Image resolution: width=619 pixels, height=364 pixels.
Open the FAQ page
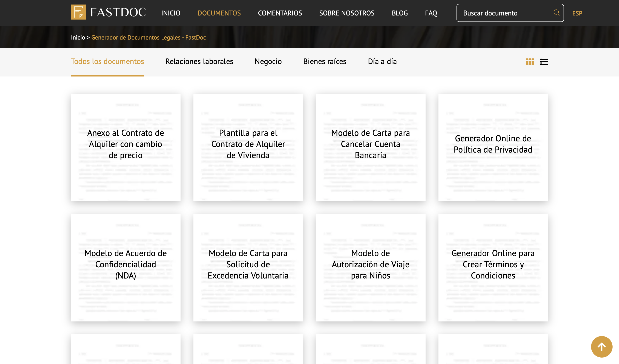point(431,13)
